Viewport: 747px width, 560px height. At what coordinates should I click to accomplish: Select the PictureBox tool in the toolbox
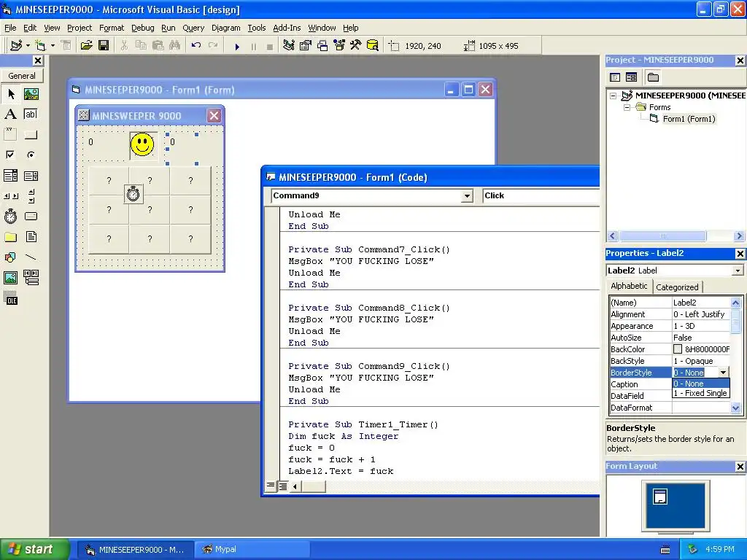pos(31,94)
